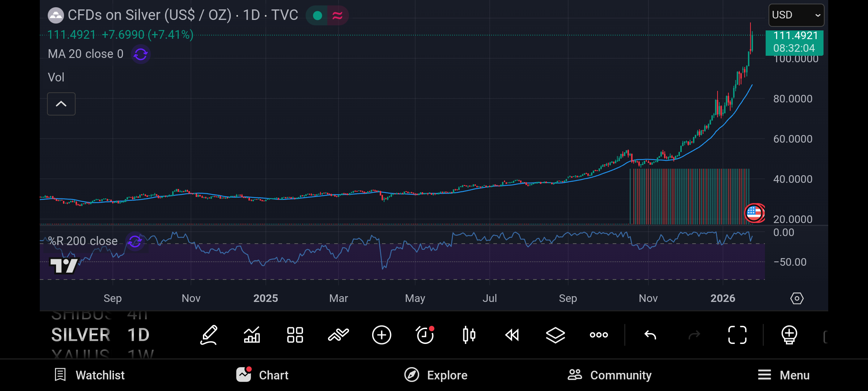Tap the US flag economic event marker
The height and width of the screenshot is (391, 868).
pos(754,213)
